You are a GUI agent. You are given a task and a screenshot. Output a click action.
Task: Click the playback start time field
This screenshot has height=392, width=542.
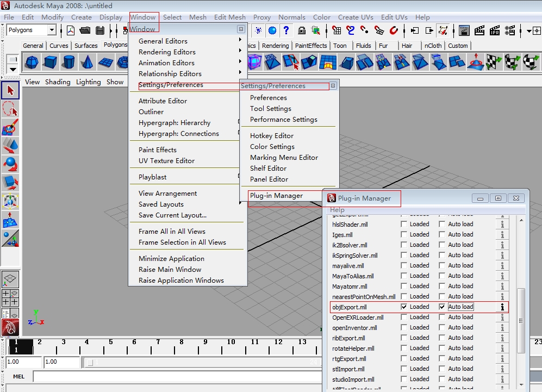coord(61,362)
